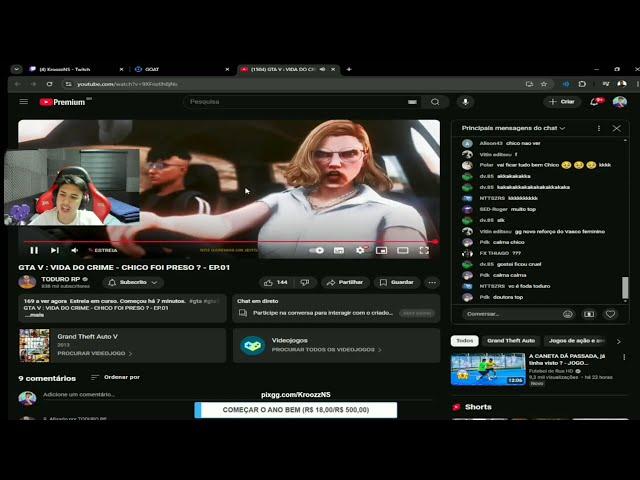Expand Principais mensagens do chat dropdown
This screenshot has width=640, height=480.
pyautogui.click(x=513, y=128)
